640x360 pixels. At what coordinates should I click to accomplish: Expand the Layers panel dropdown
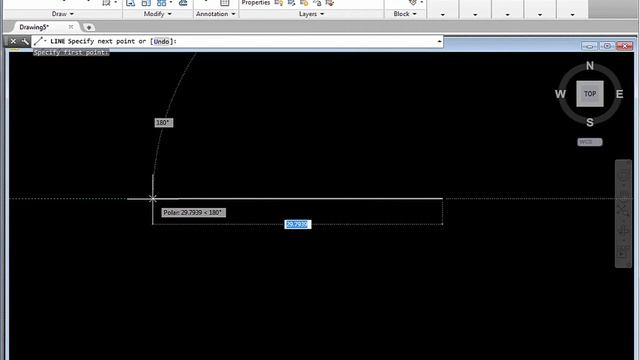pyautogui.click(x=311, y=14)
